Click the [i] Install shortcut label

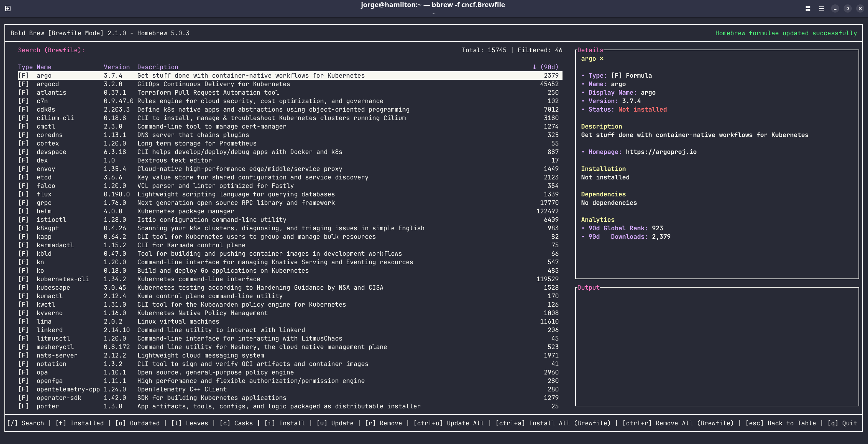click(285, 423)
